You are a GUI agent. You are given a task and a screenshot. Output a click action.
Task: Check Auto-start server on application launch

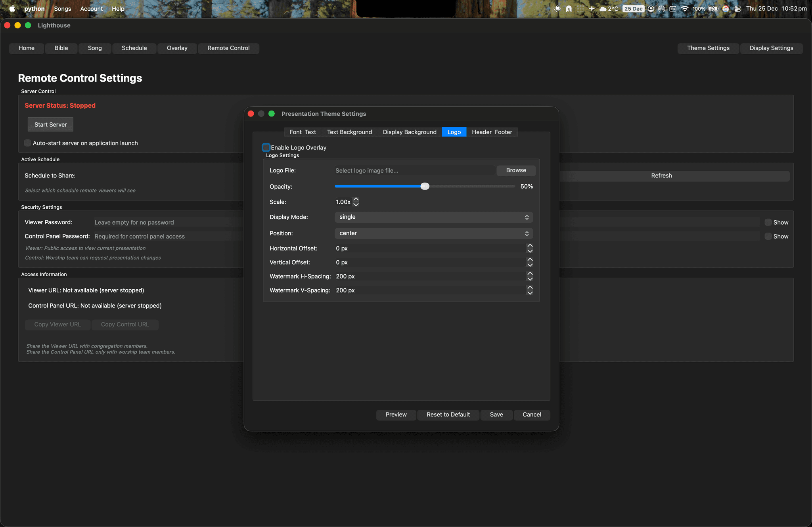click(x=27, y=143)
